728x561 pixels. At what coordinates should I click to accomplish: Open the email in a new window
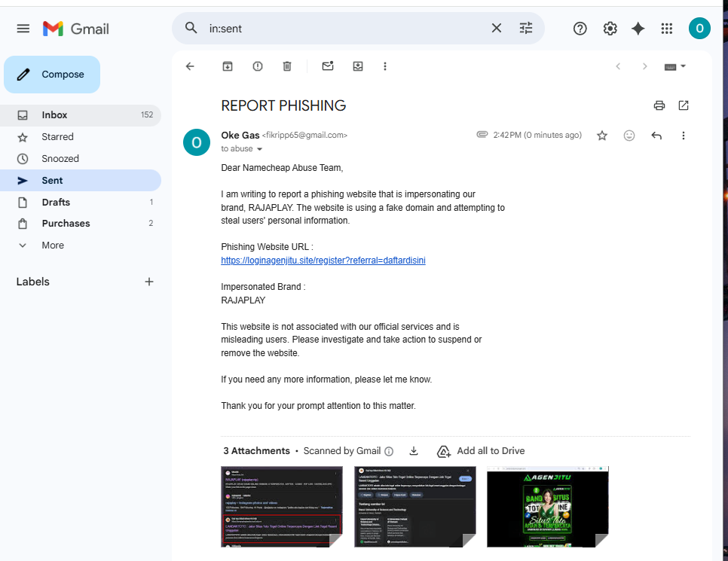[x=684, y=105]
